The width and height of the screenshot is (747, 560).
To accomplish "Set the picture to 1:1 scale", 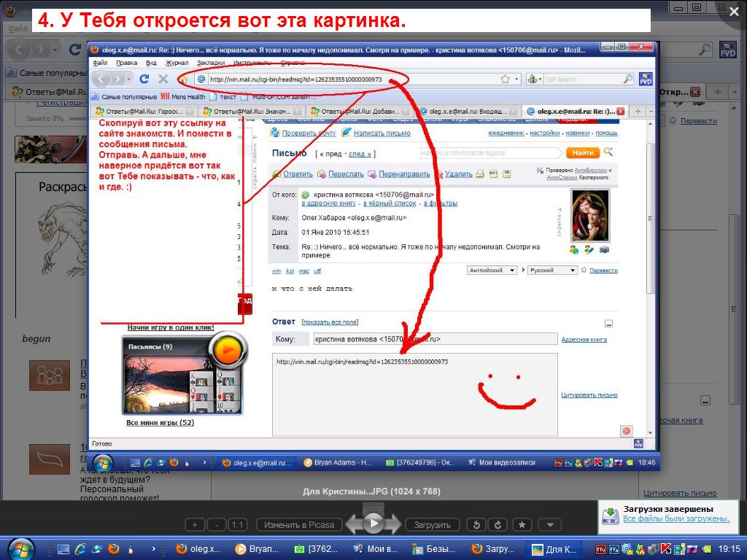I will [x=238, y=525].
